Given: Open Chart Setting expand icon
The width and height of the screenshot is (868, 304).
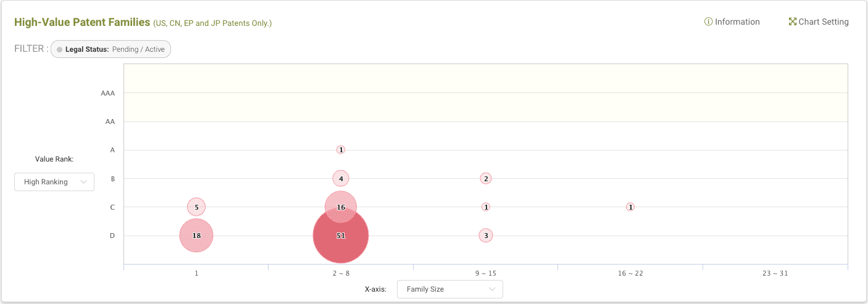Looking at the screenshot, I should [793, 22].
